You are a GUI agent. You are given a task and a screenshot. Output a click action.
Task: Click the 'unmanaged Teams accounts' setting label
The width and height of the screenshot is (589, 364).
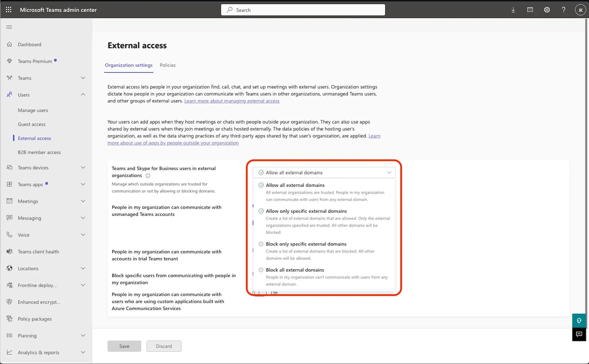(x=166, y=211)
